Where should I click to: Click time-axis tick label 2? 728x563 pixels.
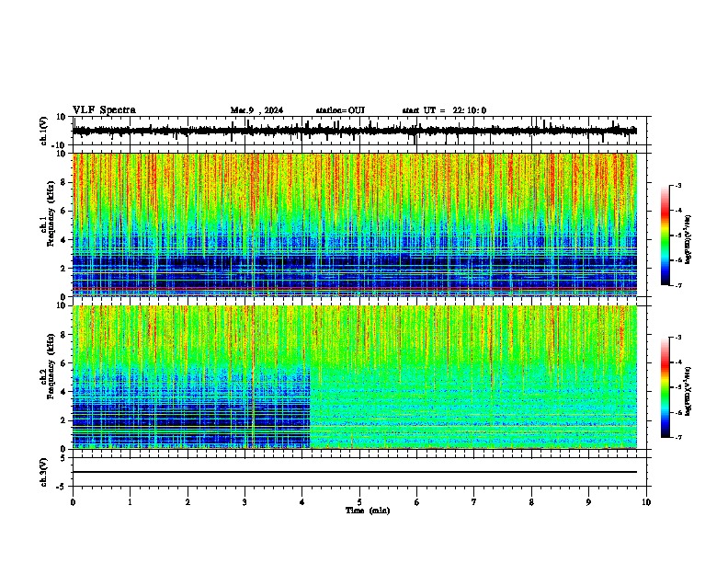[188, 502]
